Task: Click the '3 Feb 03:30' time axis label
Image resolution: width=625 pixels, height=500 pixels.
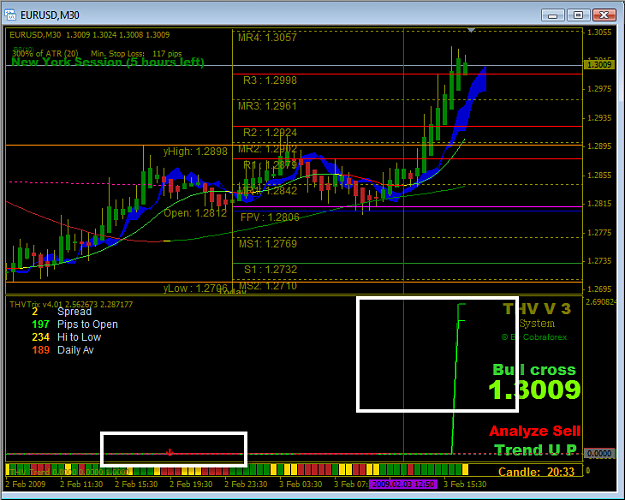Action: [301, 484]
